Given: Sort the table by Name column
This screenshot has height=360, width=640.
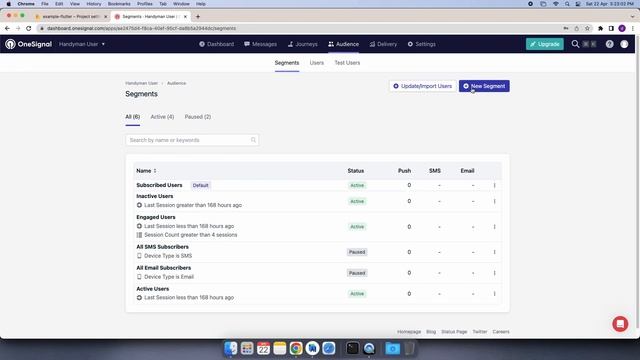Looking at the screenshot, I should (x=146, y=171).
